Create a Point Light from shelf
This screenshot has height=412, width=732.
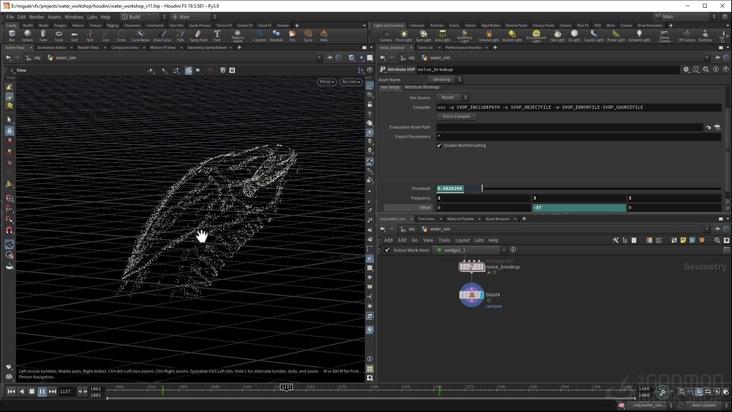[x=404, y=35]
